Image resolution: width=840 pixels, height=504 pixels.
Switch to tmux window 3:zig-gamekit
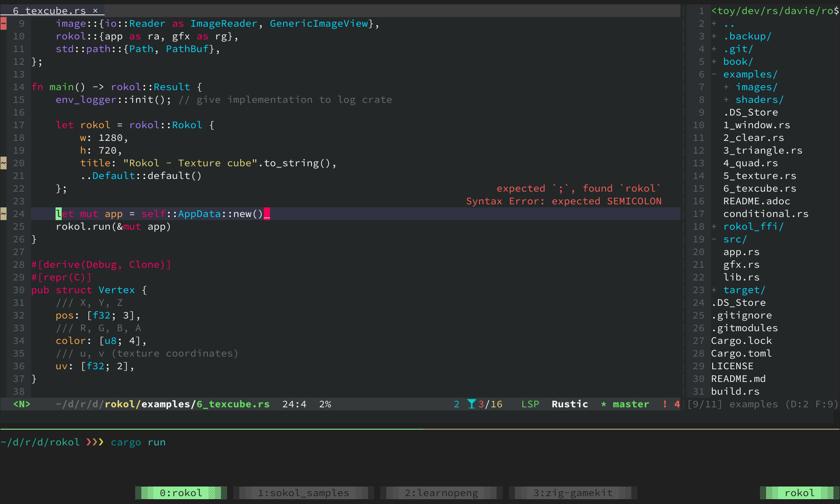point(573,493)
